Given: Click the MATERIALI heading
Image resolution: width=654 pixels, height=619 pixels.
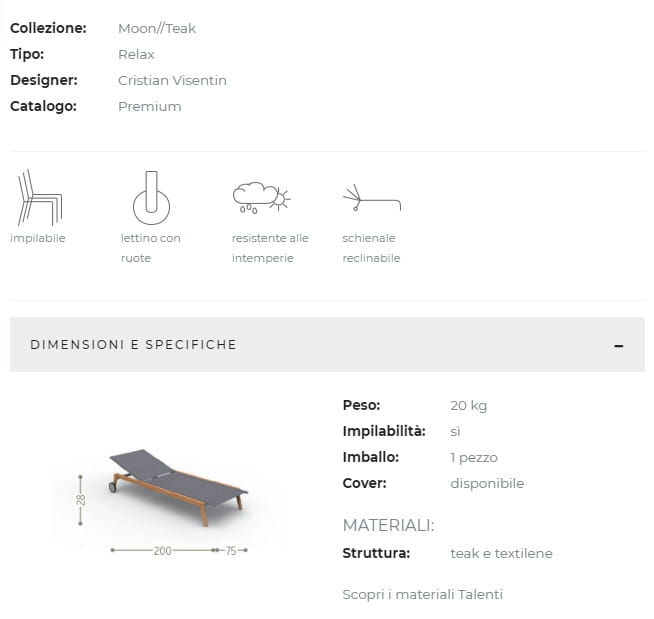Looking at the screenshot, I should 388,525.
